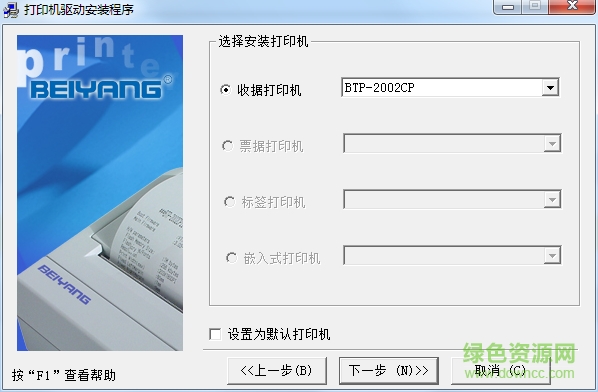Go back with <<上一步(B) button

coord(276,371)
